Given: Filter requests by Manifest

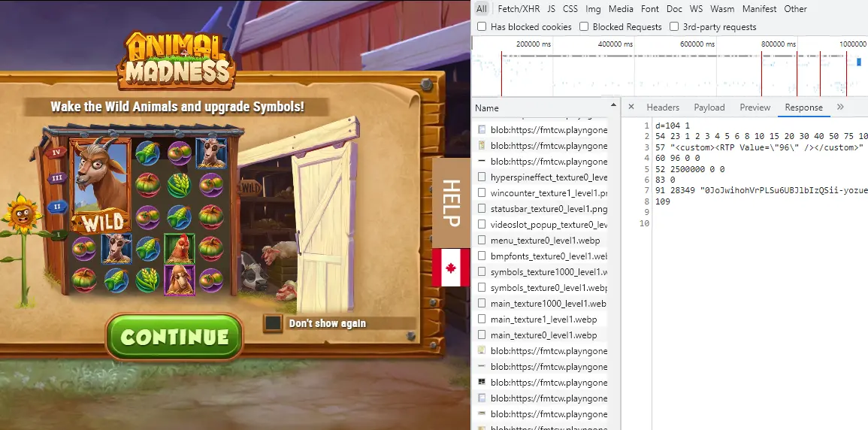Looking at the screenshot, I should coord(760,9).
